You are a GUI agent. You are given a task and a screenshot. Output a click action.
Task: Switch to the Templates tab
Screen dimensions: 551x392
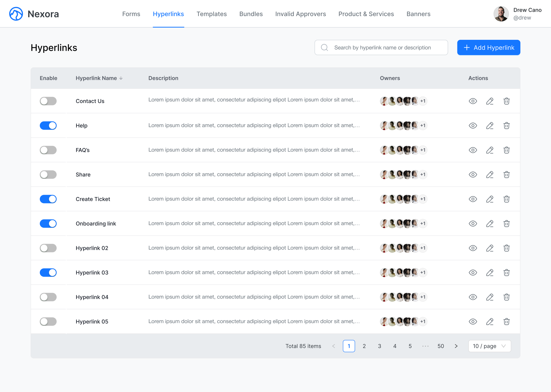211,14
